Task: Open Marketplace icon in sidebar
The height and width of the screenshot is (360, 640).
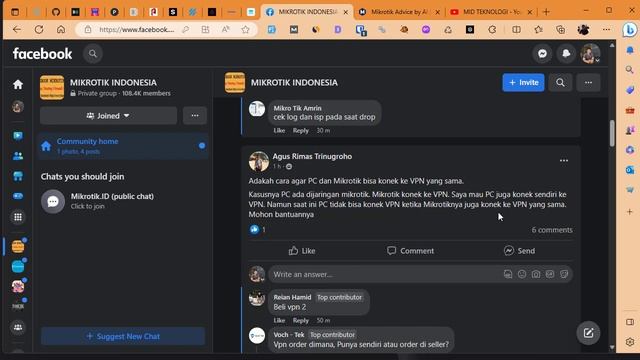Action: coord(18,176)
